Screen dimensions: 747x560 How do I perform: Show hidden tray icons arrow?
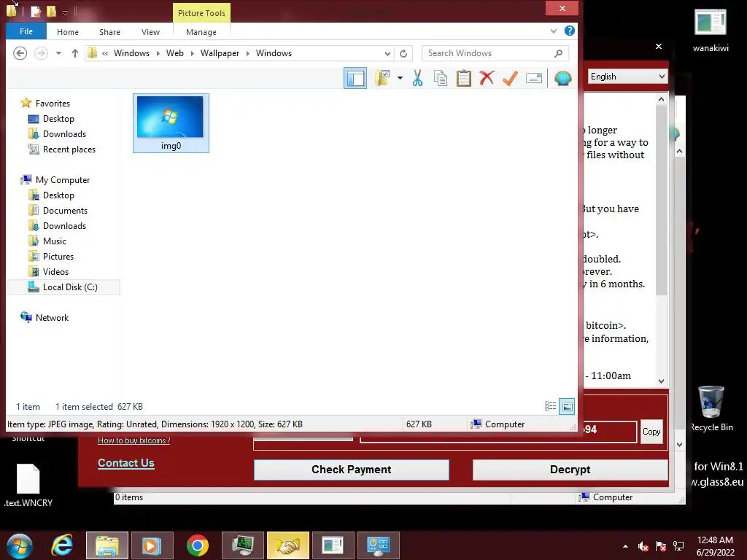point(625,546)
